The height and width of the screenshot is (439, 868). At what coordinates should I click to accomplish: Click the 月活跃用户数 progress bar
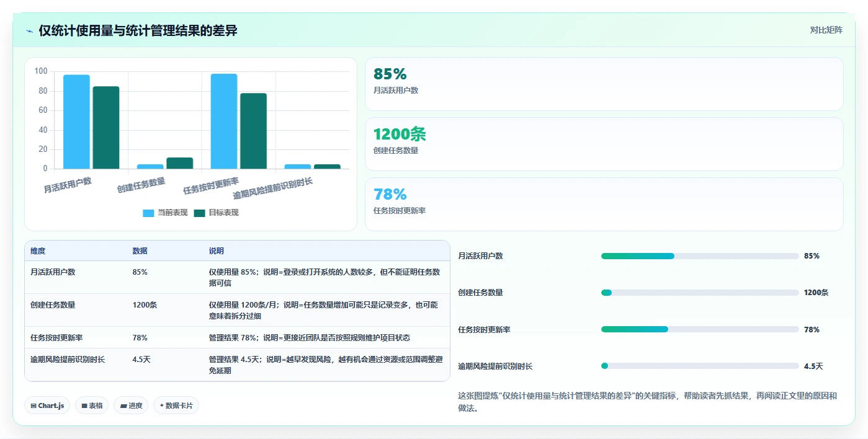(700, 256)
